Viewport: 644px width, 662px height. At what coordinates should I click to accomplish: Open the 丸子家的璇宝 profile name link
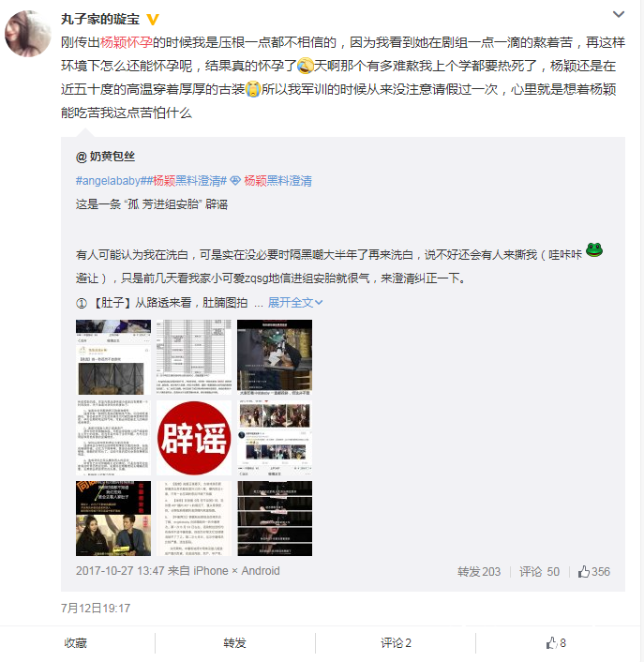coord(100,19)
